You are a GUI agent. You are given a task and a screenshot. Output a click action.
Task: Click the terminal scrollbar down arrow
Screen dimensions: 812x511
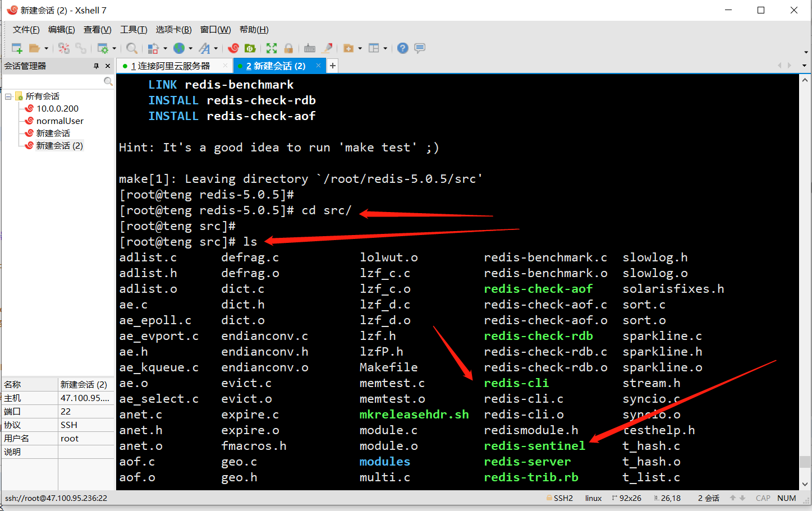[x=805, y=484]
